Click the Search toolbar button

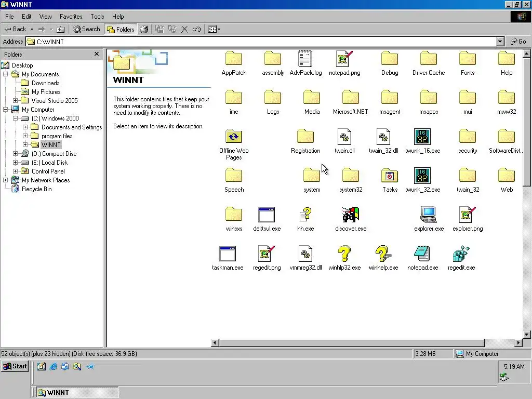pos(87,29)
